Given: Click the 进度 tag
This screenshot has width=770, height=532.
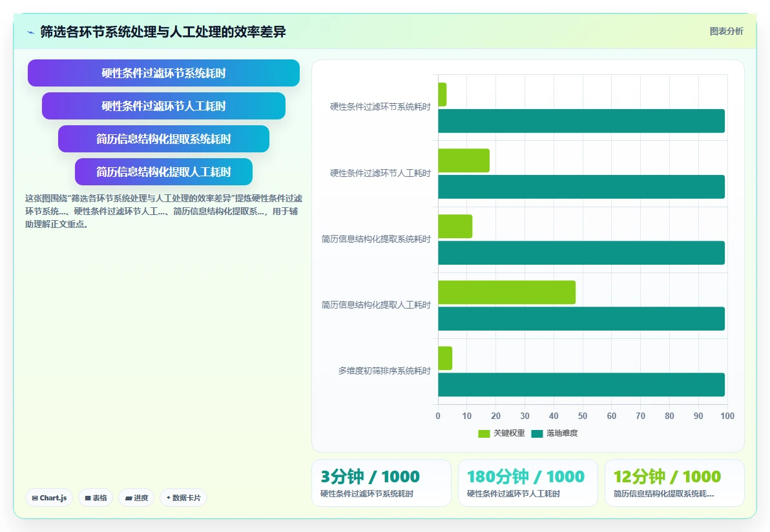Looking at the screenshot, I should pyautogui.click(x=136, y=498).
